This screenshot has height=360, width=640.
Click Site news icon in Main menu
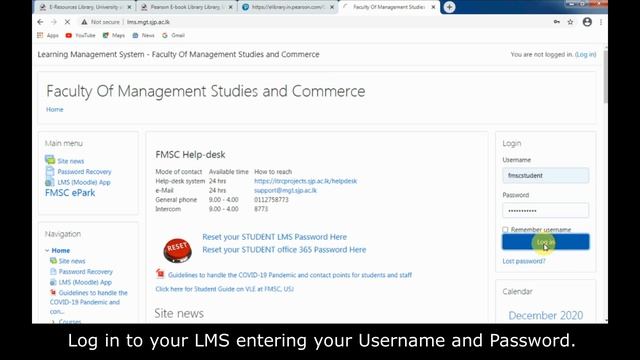[50, 160]
